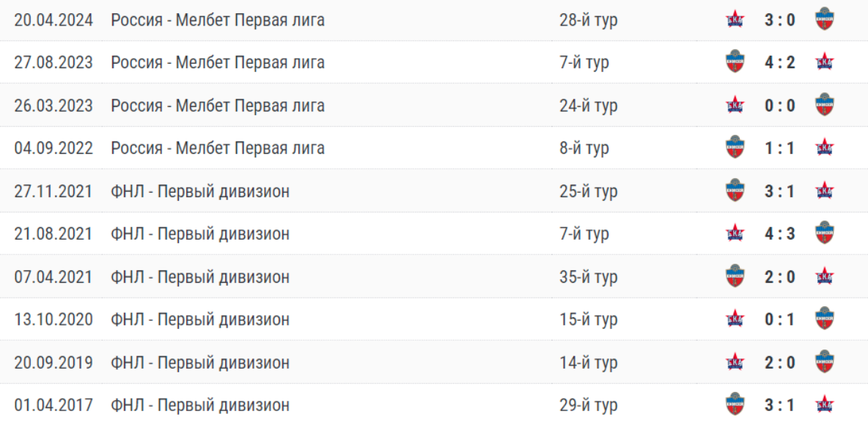The image size is (868, 425).
Task: Click away star logo in 04.09.2022 match
Action: [x=825, y=148]
